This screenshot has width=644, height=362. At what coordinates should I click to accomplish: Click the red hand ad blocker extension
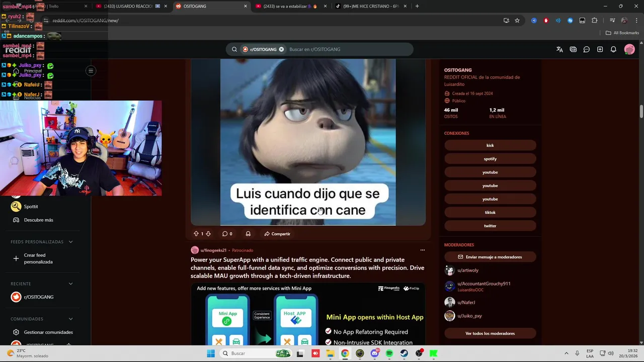(546, 21)
